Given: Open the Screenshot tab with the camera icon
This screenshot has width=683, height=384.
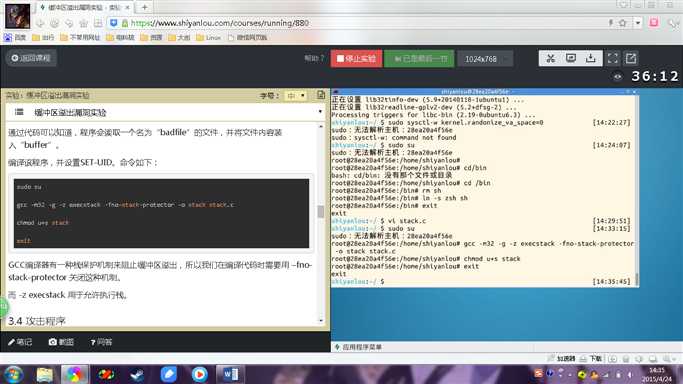Looking at the screenshot, I should click(x=61, y=342).
